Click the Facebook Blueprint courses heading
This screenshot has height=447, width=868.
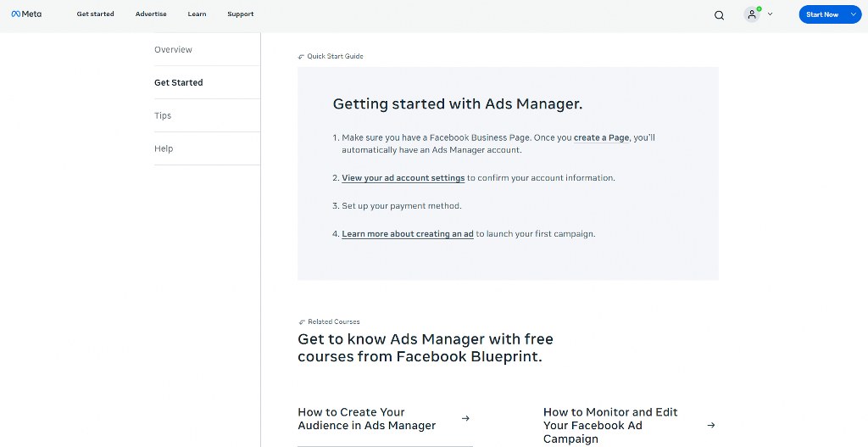pyautogui.click(x=426, y=347)
